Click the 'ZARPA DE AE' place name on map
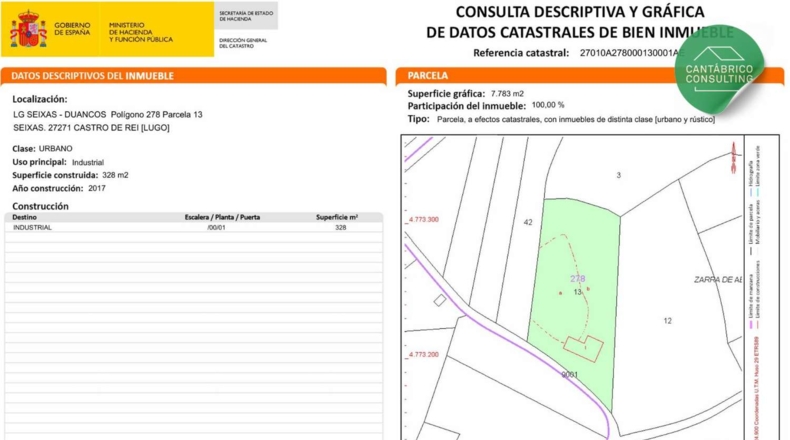Image resolution: width=790 pixels, height=440 pixels. point(718,280)
